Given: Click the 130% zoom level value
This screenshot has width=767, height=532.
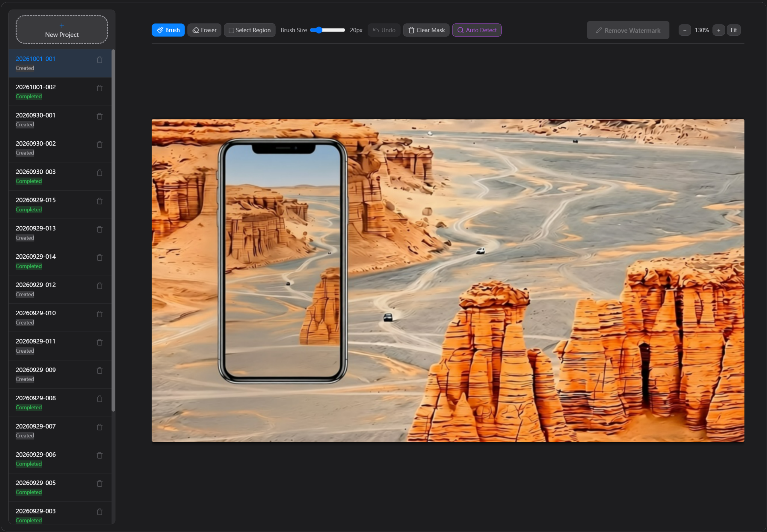Looking at the screenshot, I should [702, 30].
